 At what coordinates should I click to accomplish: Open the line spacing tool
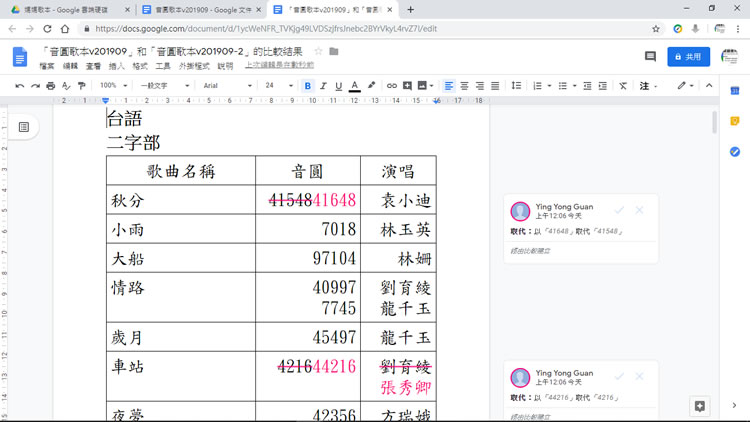coord(516,86)
